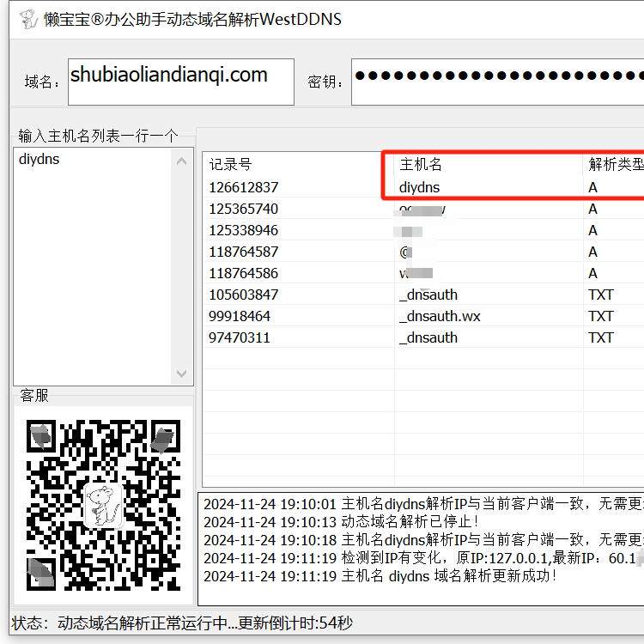This screenshot has width=644, height=644.
Task: Click log line 19:10:13 动态域名解析已停止
Action: [x=341, y=522]
